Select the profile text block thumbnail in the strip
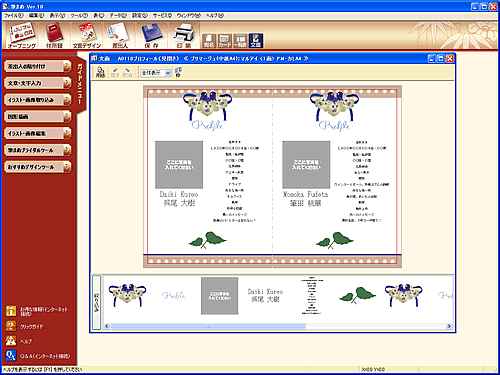The height and width of the screenshot is (375, 500). tap(311, 295)
